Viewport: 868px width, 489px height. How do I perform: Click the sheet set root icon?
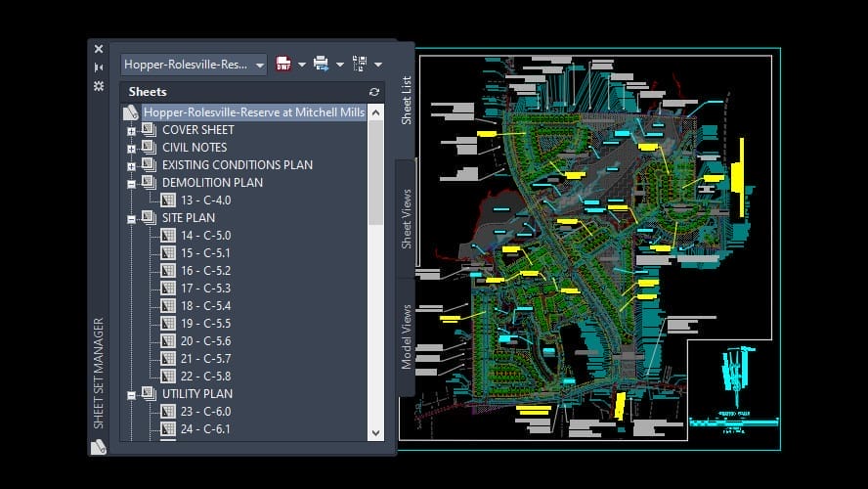(x=131, y=112)
